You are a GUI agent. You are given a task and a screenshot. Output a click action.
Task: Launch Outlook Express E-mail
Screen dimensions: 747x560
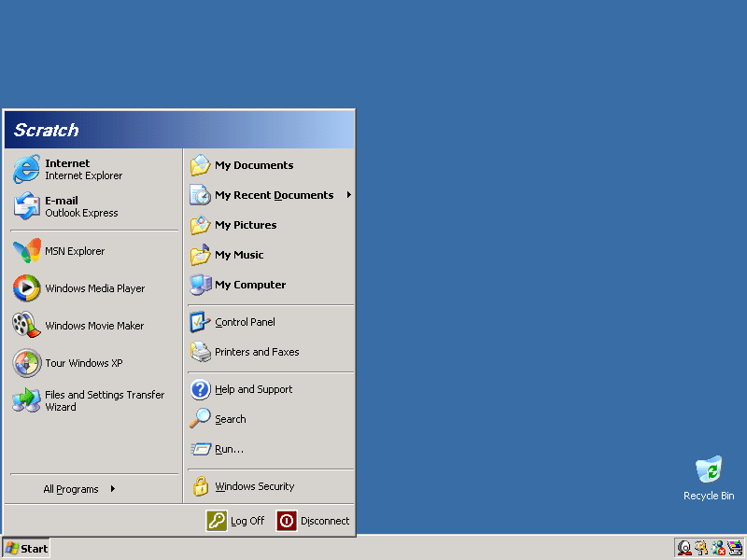coord(80,206)
